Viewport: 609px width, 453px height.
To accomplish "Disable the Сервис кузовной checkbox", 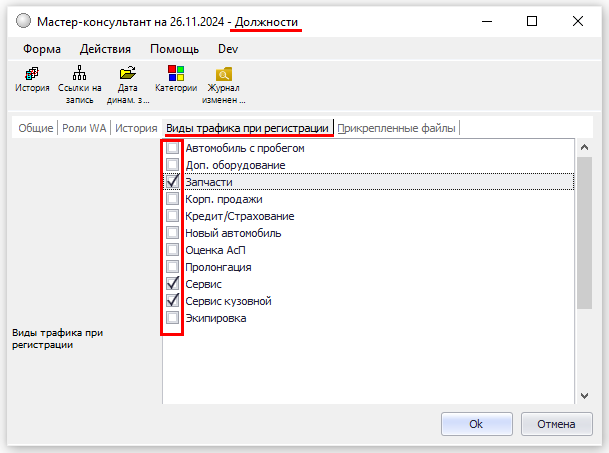I will pos(173,301).
